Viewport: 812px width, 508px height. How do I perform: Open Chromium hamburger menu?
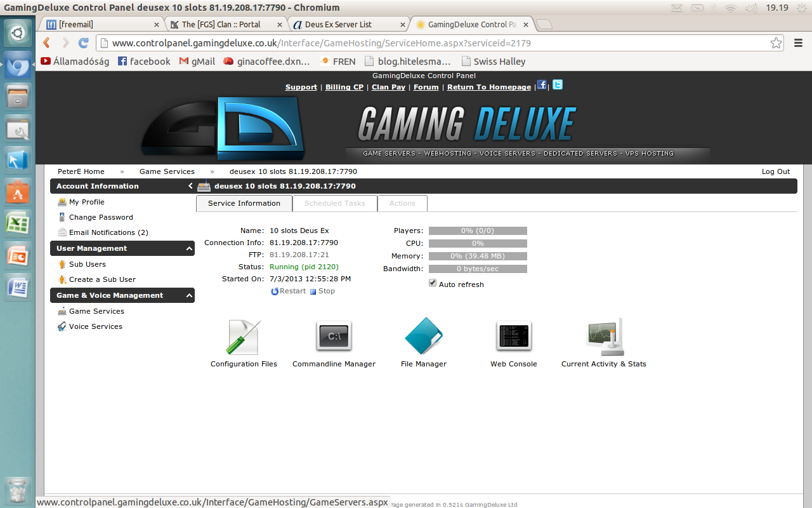[x=799, y=43]
